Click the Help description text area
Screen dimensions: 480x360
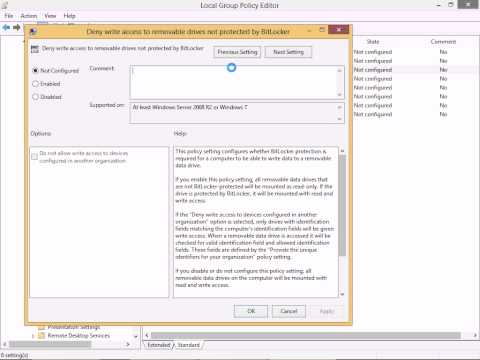(256, 222)
